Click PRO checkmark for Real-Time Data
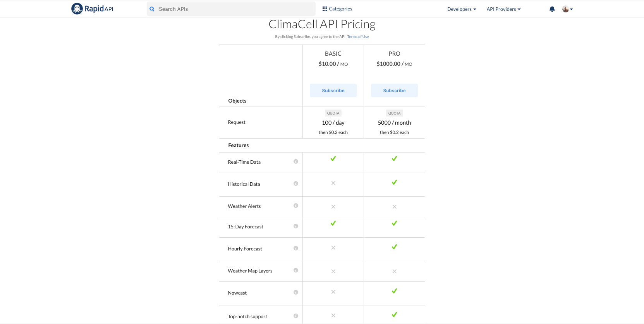Image resolution: width=644 pixels, height=324 pixels. [x=394, y=159]
